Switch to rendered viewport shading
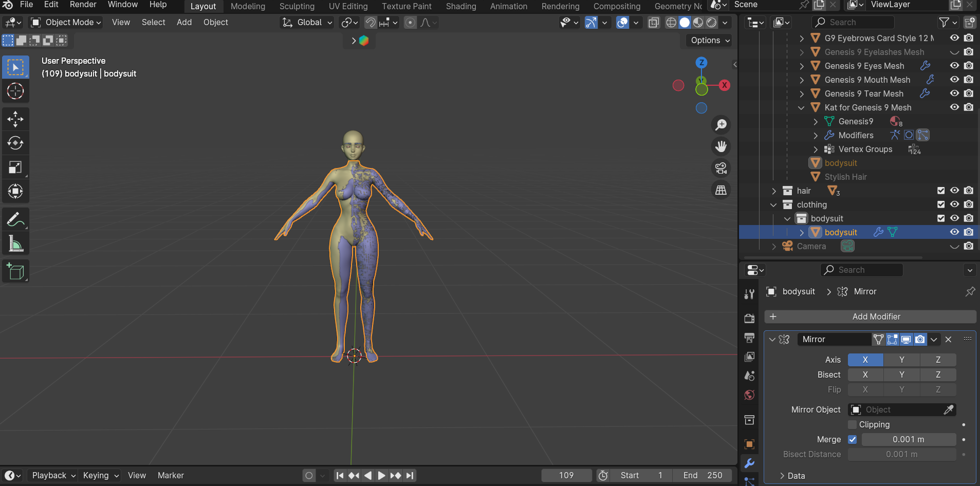980x486 pixels. click(x=711, y=22)
